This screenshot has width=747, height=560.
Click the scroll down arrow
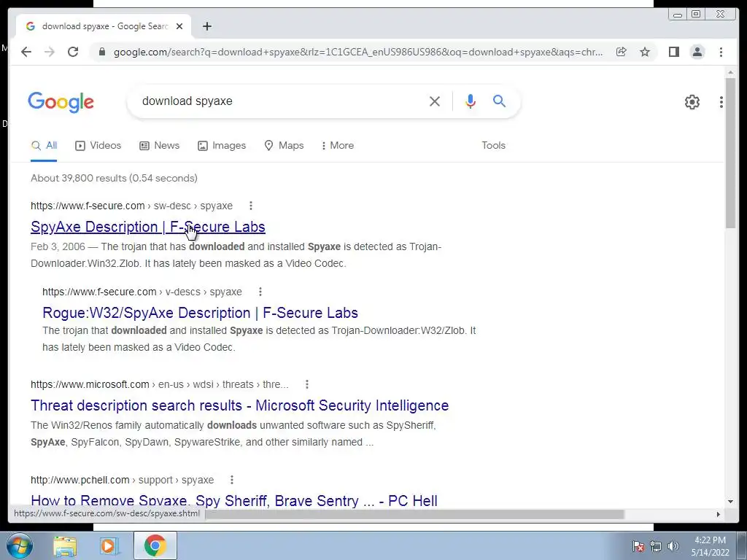[730, 502]
